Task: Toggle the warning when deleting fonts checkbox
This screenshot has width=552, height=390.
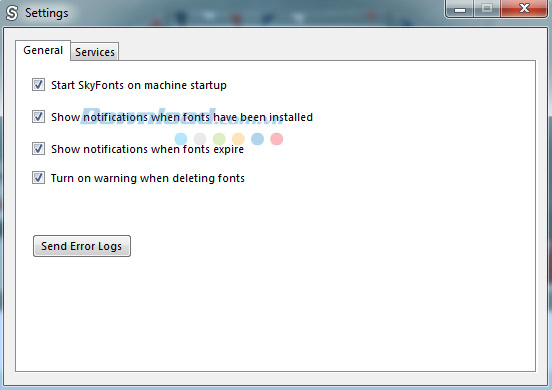Action: coord(38,177)
